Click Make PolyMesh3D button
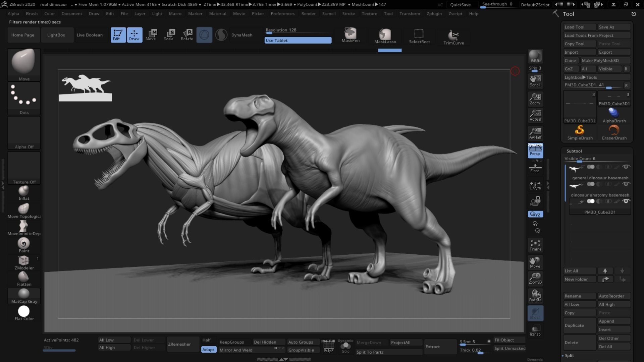Screen dimensions: 644x362 [x=605, y=60]
